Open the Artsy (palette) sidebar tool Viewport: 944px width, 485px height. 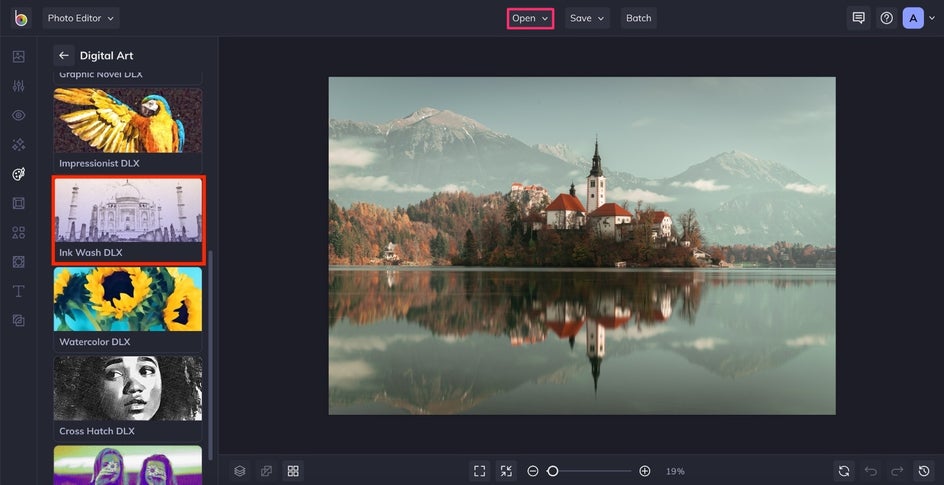click(19, 174)
